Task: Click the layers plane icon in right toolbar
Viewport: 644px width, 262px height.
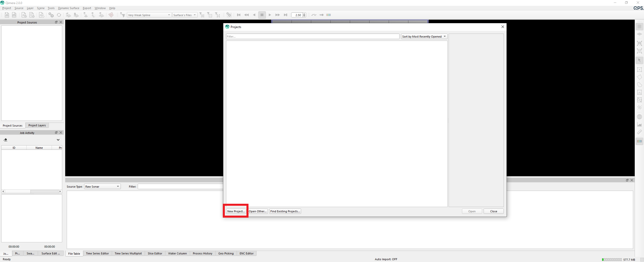Action: 639,34
